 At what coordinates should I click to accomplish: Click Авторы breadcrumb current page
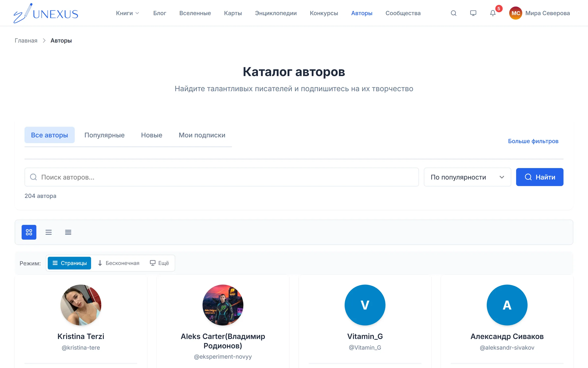[x=61, y=40]
